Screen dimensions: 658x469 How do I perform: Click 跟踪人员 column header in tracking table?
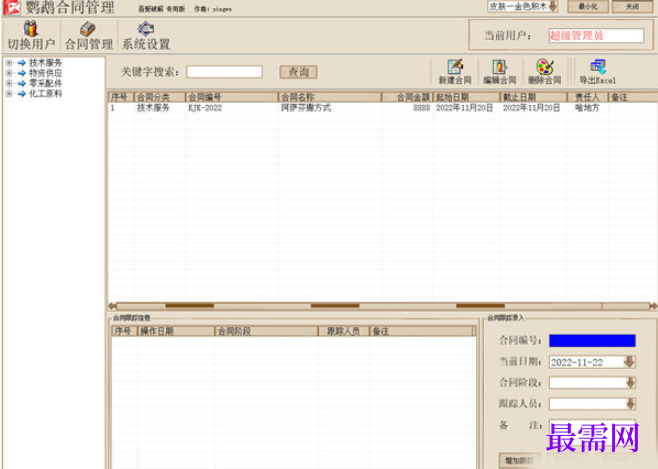tap(344, 331)
